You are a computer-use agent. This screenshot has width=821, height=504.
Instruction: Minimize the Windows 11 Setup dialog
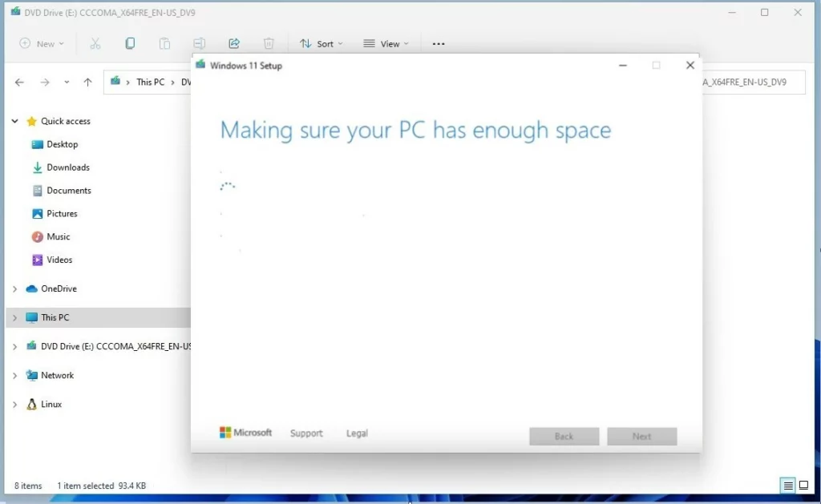coord(622,66)
